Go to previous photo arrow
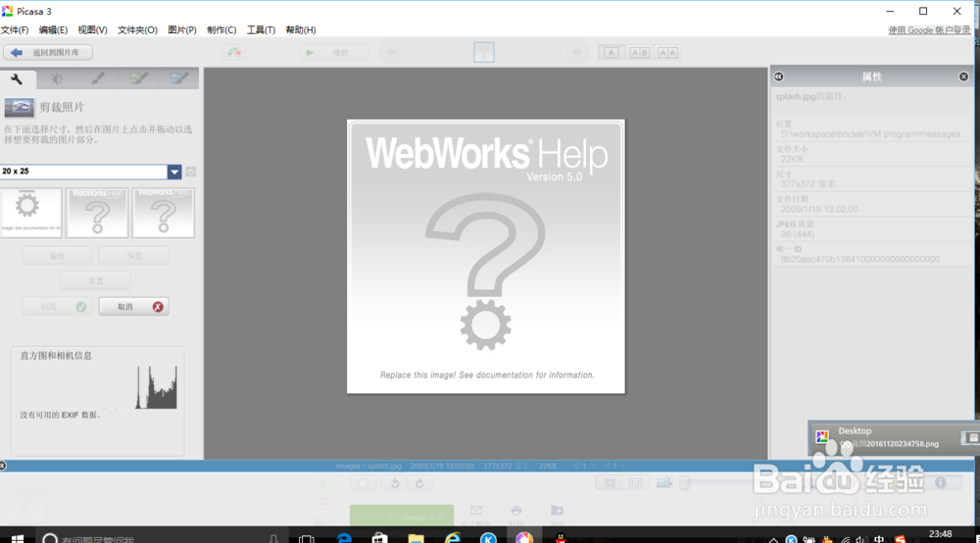This screenshot has height=543, width=980. (392, 53)
